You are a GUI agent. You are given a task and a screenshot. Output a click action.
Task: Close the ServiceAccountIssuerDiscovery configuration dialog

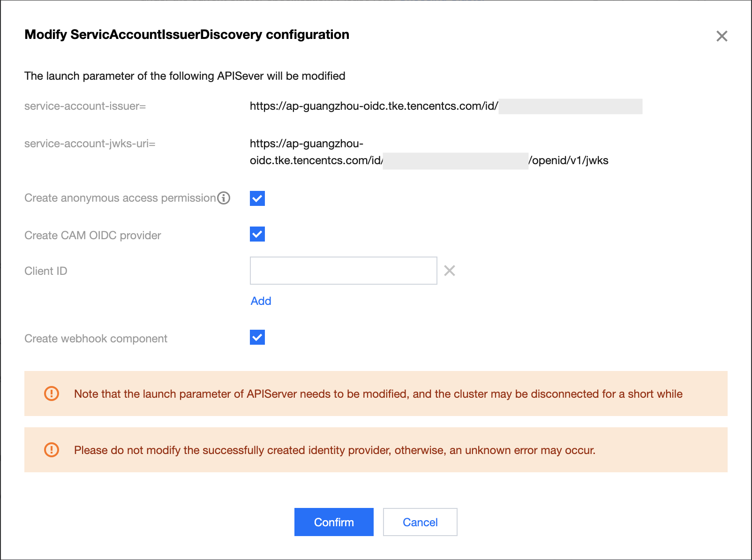point(722,36)
